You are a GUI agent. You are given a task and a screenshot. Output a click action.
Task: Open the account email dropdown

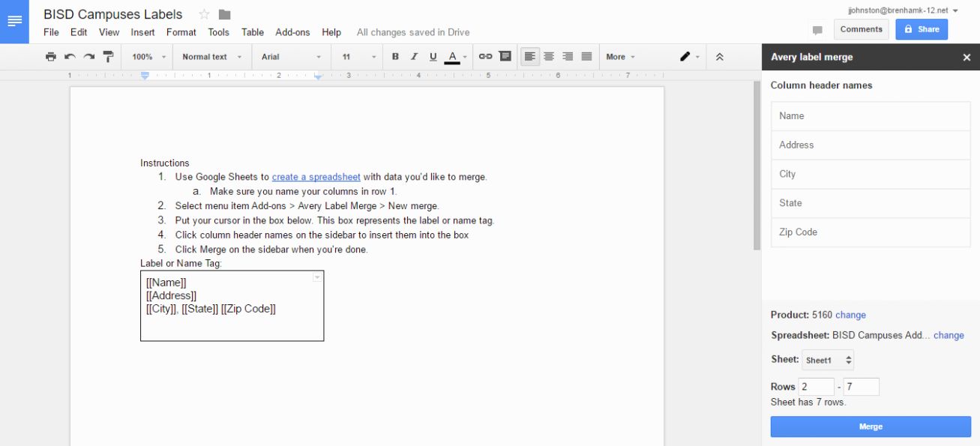tap(903, 10)
